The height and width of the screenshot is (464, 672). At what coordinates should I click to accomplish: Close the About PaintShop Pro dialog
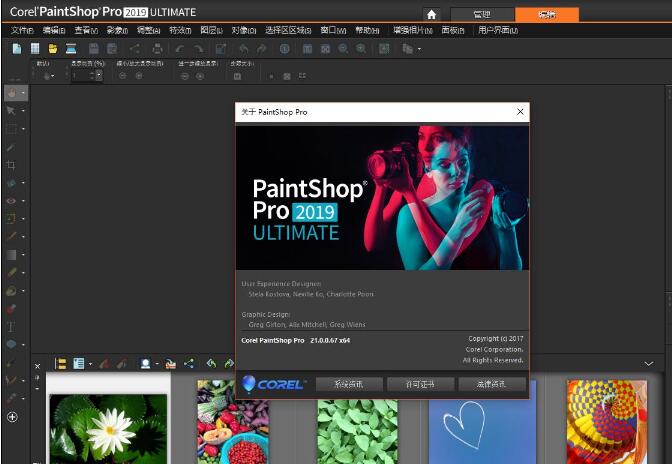520,112
